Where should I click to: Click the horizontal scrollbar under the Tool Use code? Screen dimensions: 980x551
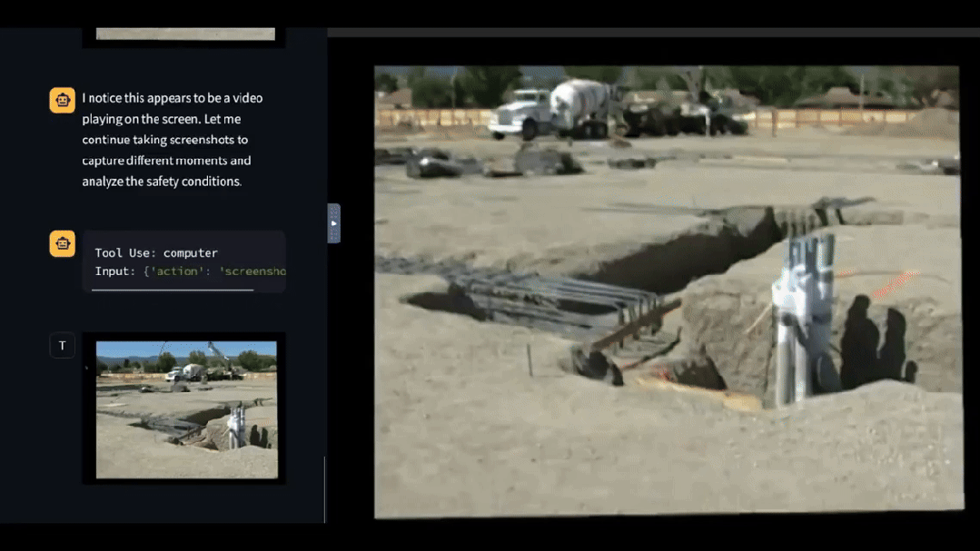173,290
